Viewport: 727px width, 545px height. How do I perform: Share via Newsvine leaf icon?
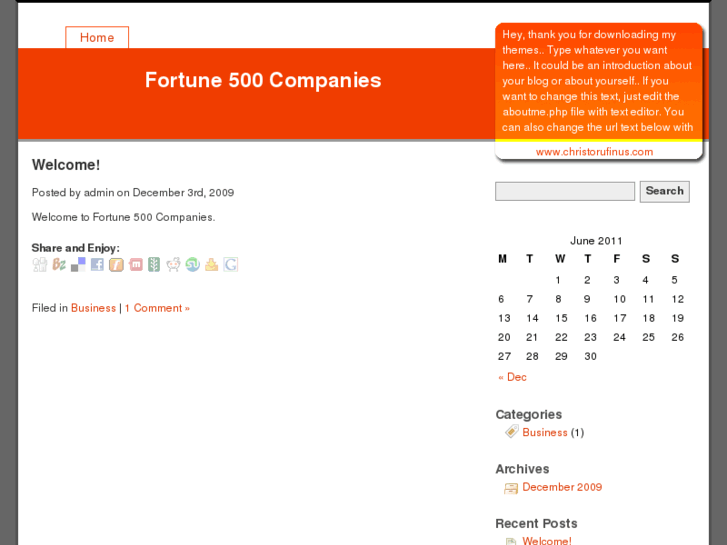(154, 265)
